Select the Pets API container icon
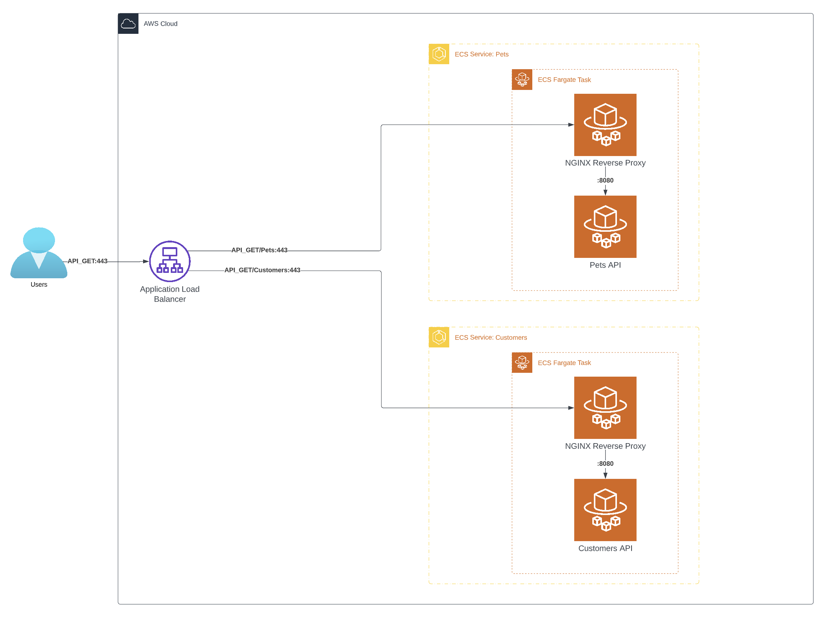The image size is (840, 618). 605,227
